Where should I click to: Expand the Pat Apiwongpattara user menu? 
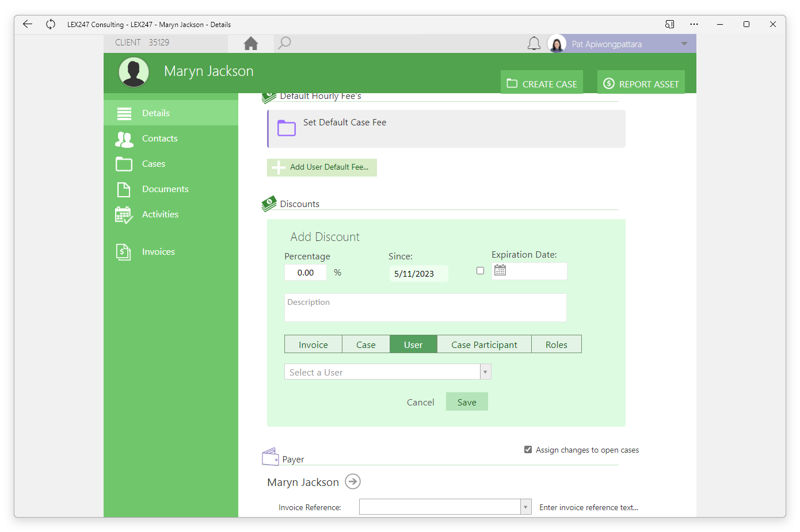(684, 44)
